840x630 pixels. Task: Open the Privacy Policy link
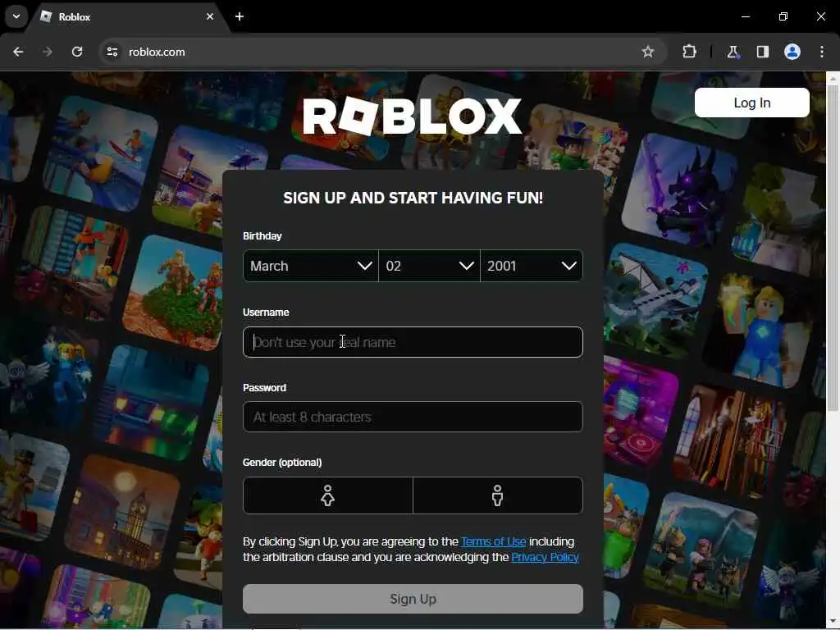tap(545, 557)
